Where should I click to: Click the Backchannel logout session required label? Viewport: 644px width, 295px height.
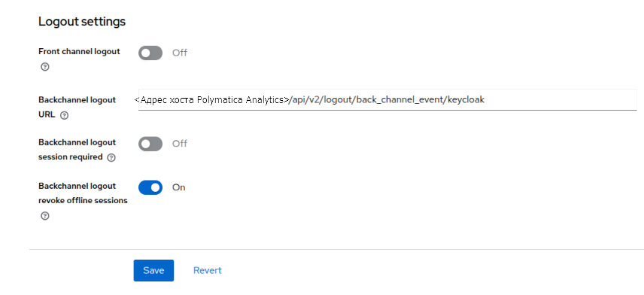click(77, 150)
